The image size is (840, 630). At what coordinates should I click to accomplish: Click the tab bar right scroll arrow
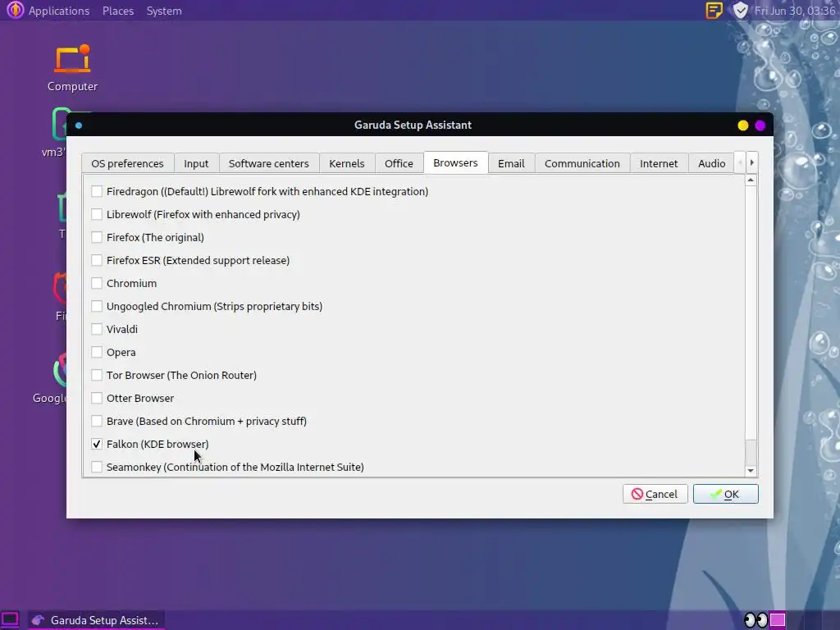pyautogui.click(x=751, y=162)
